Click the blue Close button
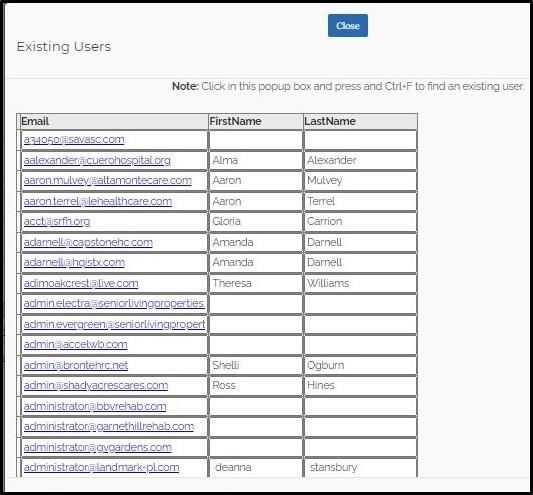This screenshot has width=533, height=495. [347, 25]
